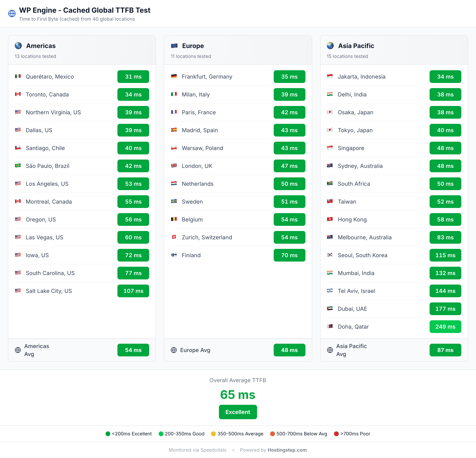The height and width of the screenshot is (458, 476).
Task: Click the Europe EU flag icon
Action: [174, 46]
